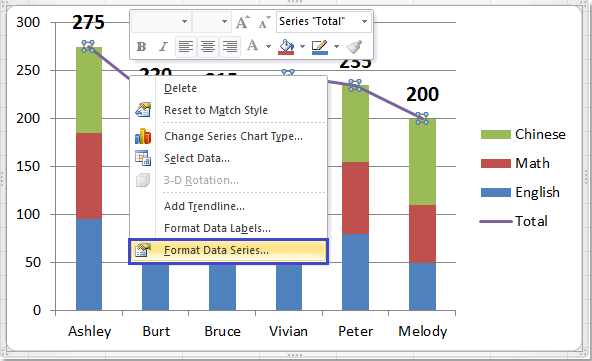
Task: Click the Format Painter brush icon
Action: click(354, 47)
